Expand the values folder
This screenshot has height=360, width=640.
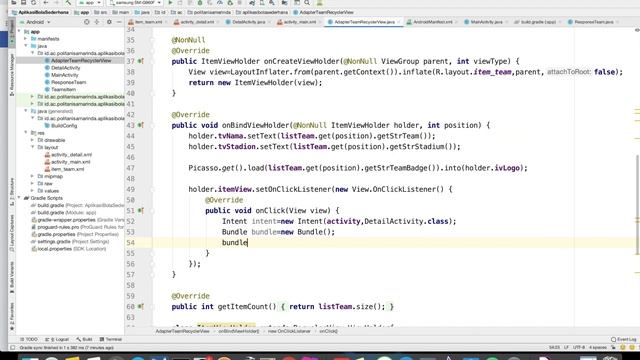tap(33, 191)
